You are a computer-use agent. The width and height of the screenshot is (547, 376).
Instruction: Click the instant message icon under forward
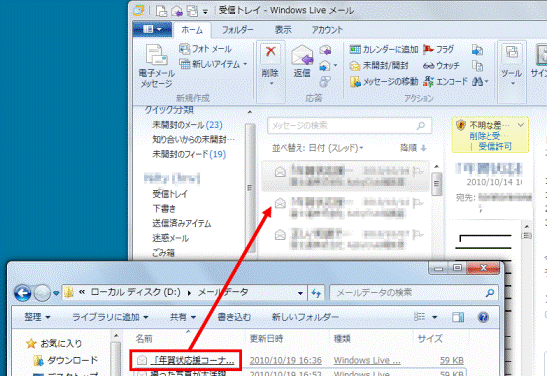pos(325,82)
